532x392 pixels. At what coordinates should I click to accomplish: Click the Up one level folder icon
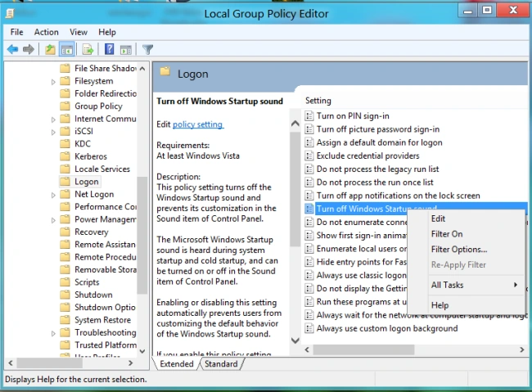coord(50,50)
